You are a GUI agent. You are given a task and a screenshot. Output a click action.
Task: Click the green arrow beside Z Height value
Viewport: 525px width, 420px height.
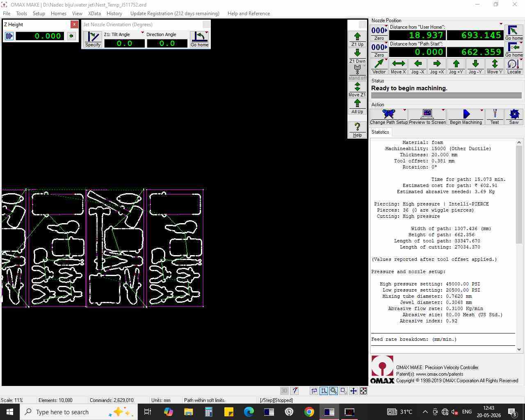pos(71,36)
